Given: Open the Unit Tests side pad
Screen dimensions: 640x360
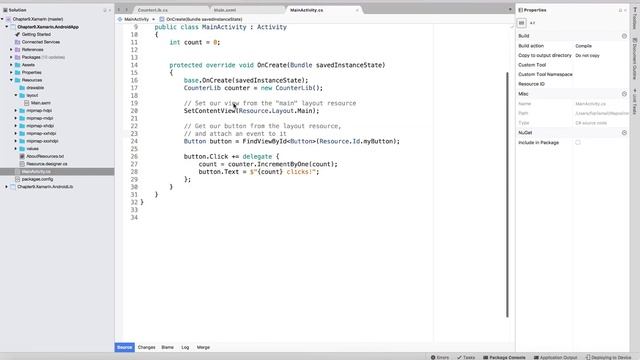Looking at the screenshot, I should pyautogui.click(x=635, y=102).
